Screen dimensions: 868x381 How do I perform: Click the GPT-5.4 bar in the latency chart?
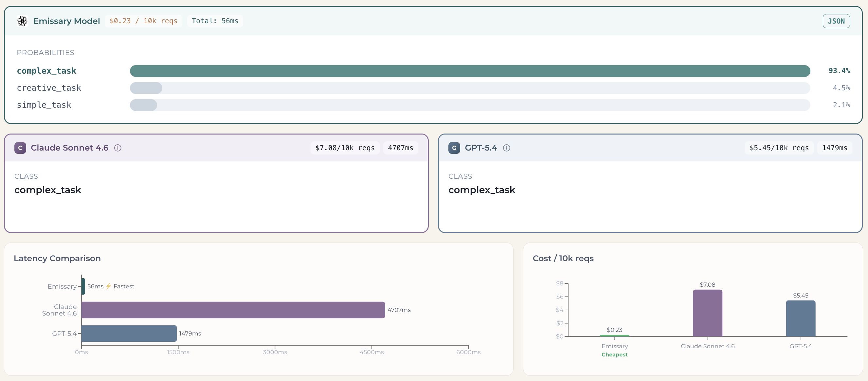click(129, 334)
